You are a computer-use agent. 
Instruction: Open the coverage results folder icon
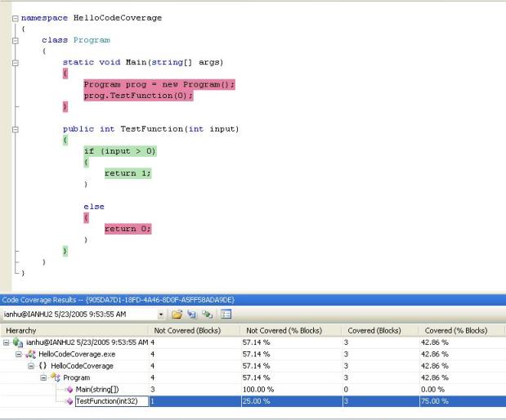(x=177, y=315)
